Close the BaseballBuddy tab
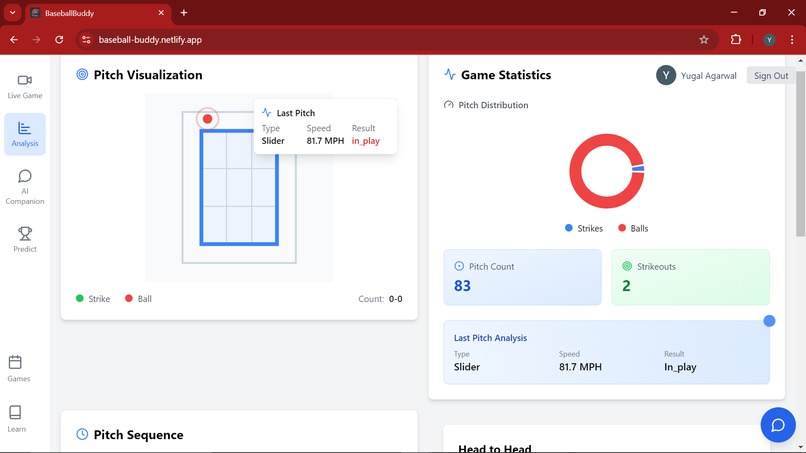The height and width of the screenshot is (453, 806). coord(161,13)
